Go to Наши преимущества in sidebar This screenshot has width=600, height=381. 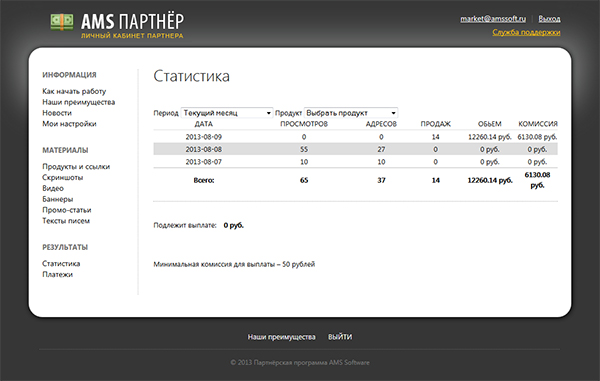point(78,102)
